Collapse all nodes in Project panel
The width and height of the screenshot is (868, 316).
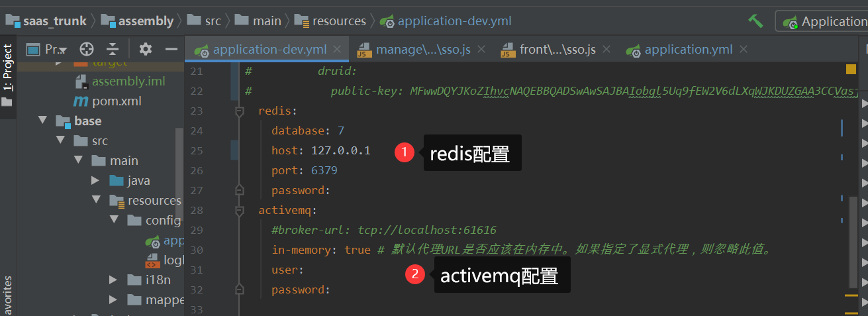click(x=113, y=49)
